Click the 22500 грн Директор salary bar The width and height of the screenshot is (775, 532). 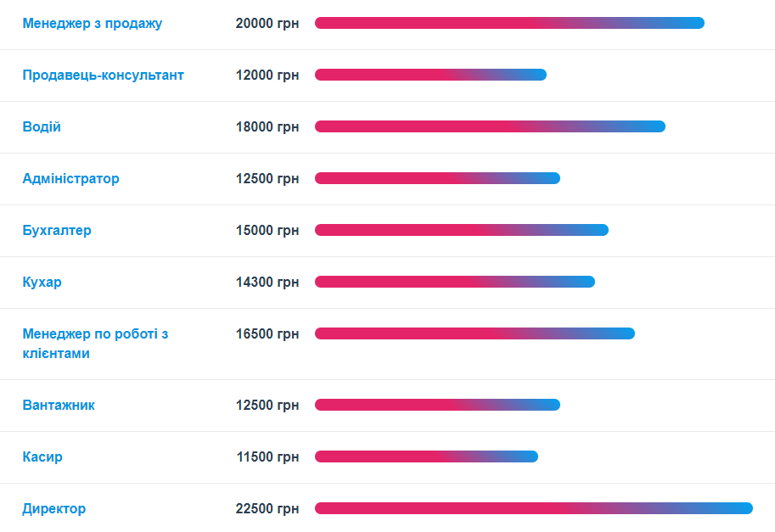coord(533,508)
